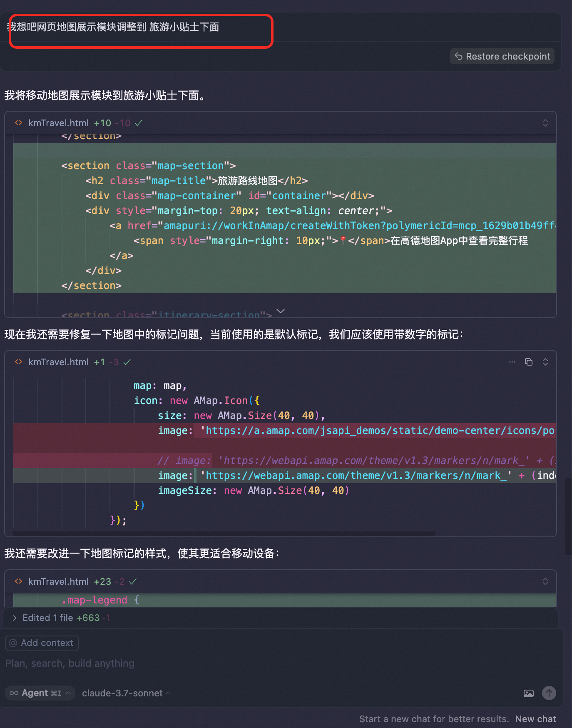This screenshot has width=572, height=728.
Task: Copy code from the +1 -3 kmTravel.html block
Action: pos(528,362)
